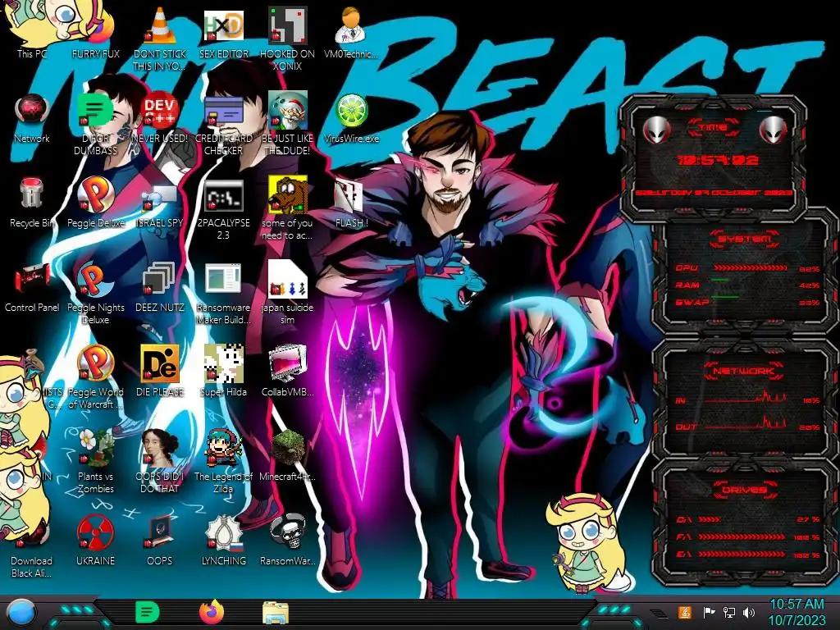Click the OUT traffic graph in NETWORK gadget

pyautogui.click(x=746, y=422)
